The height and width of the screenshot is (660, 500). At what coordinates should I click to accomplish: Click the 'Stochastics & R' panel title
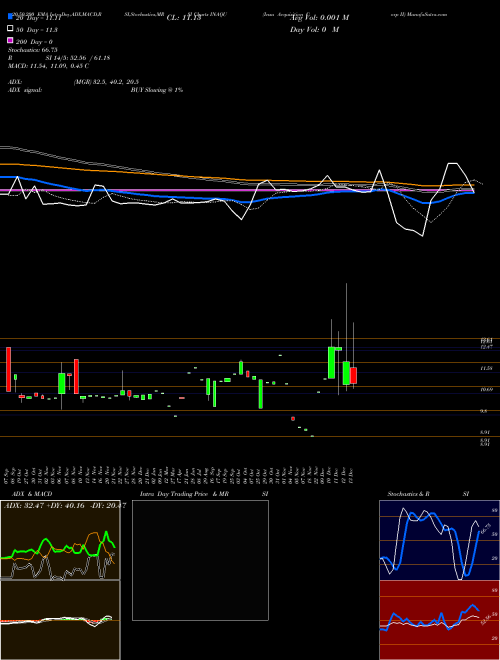409,494
